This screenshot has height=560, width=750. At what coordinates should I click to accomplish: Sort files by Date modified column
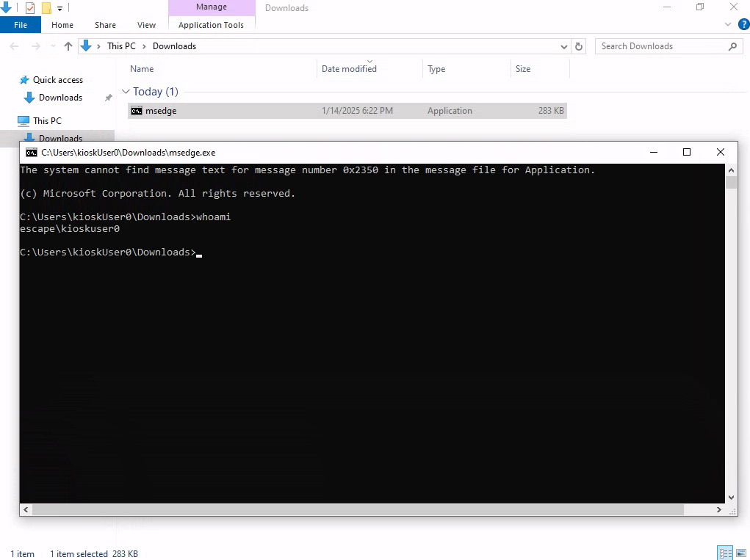[349, 69]
